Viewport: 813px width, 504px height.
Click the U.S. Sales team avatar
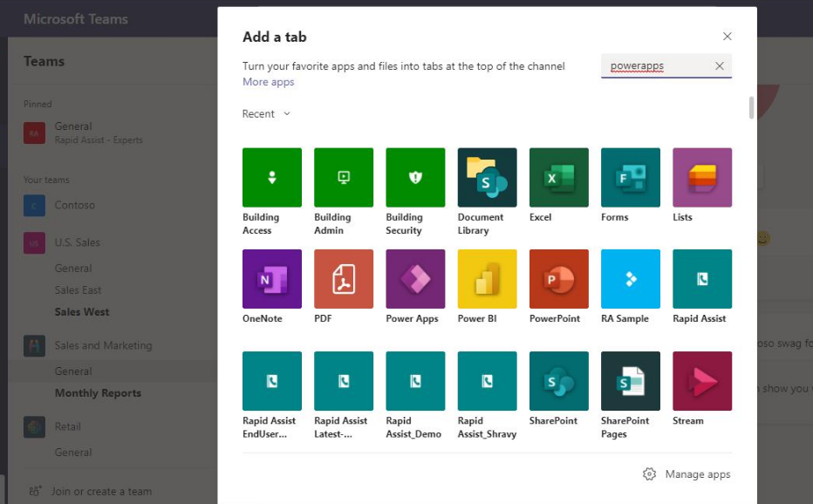(x=34, y=242)
